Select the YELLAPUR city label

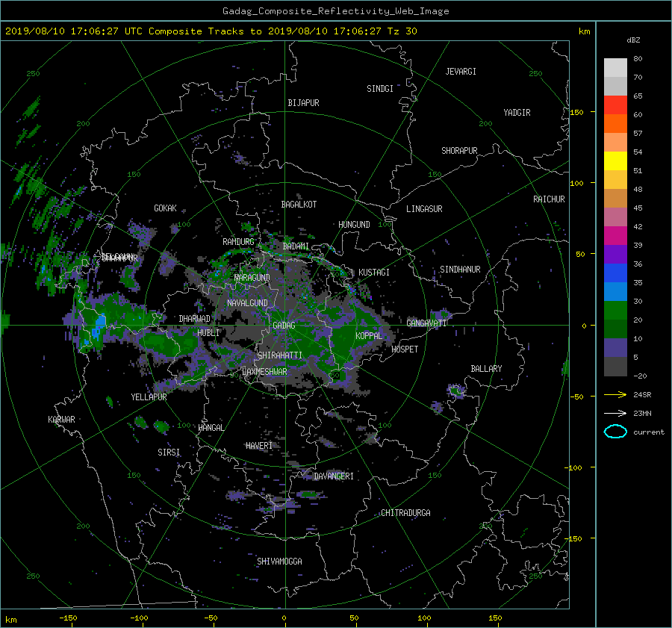(x=149, y=397)
